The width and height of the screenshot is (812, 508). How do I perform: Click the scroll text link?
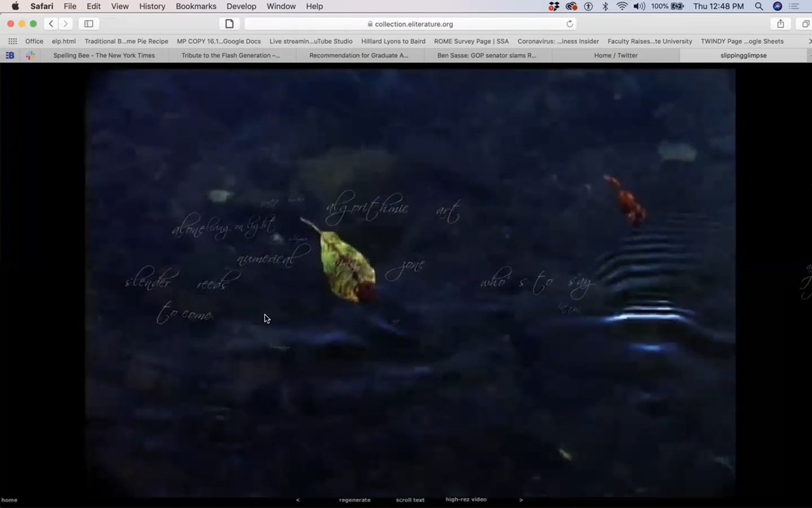point(410,500)
